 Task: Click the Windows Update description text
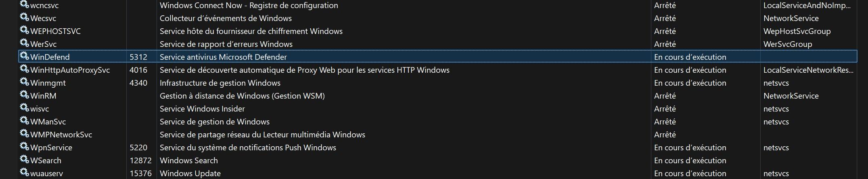coord(190,173)
